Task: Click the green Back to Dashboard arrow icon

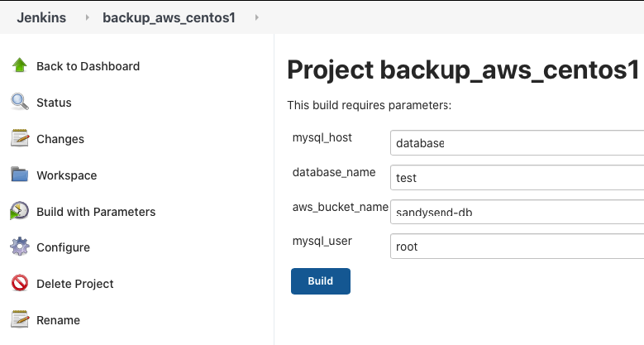Action: click(x=19, y=65)
